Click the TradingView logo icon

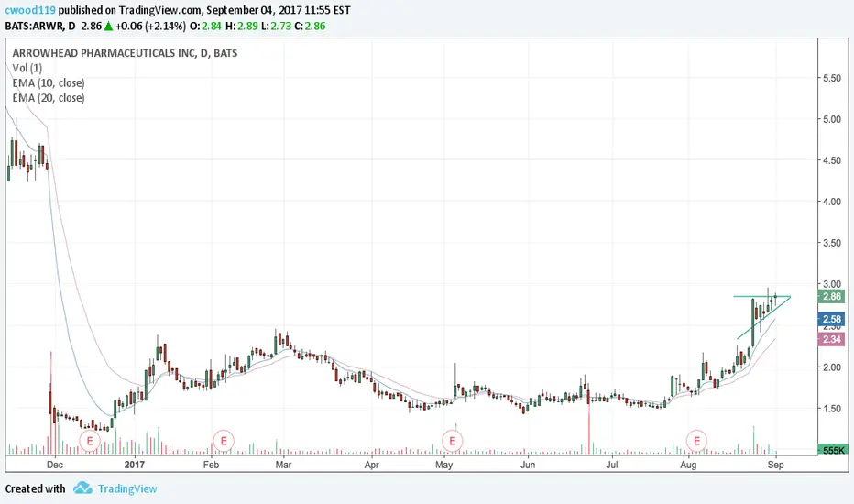click(82, 488)
